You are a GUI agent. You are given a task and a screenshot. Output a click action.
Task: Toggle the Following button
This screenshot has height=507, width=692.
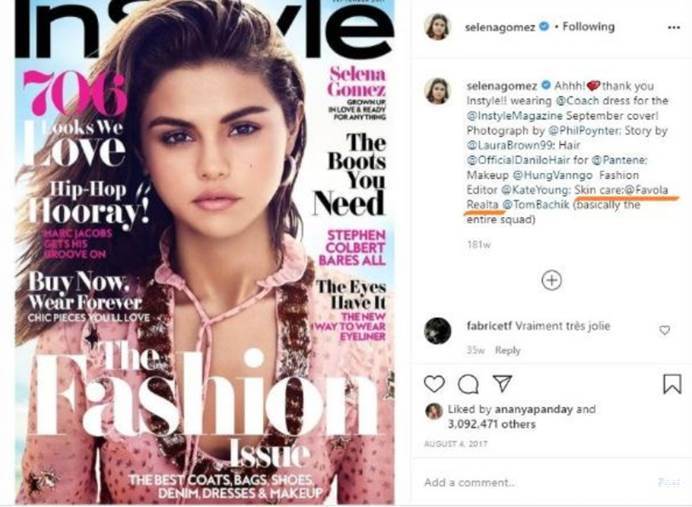tap(588, 27)
